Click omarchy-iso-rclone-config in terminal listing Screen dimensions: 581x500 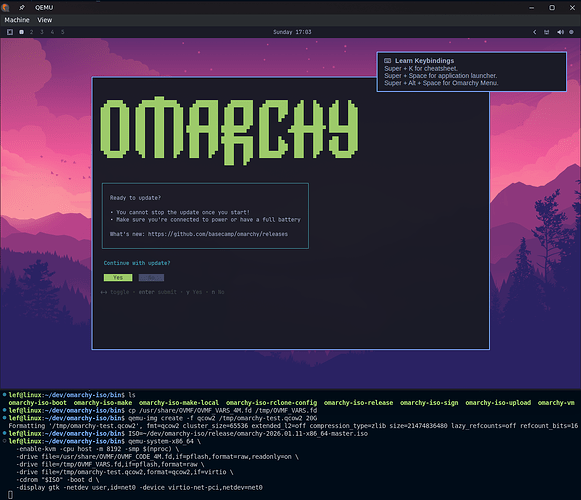271,403
